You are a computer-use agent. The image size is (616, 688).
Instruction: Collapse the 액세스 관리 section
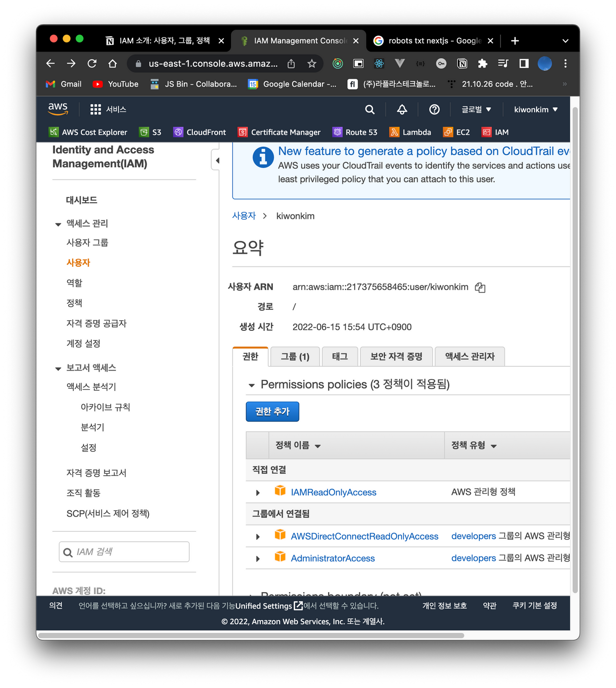[x=58, y=224]
